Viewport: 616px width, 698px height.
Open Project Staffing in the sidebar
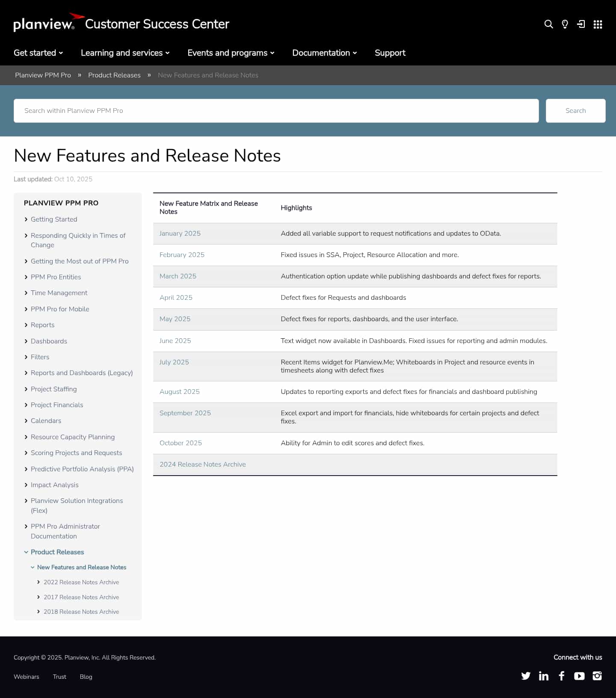point(53,389)
